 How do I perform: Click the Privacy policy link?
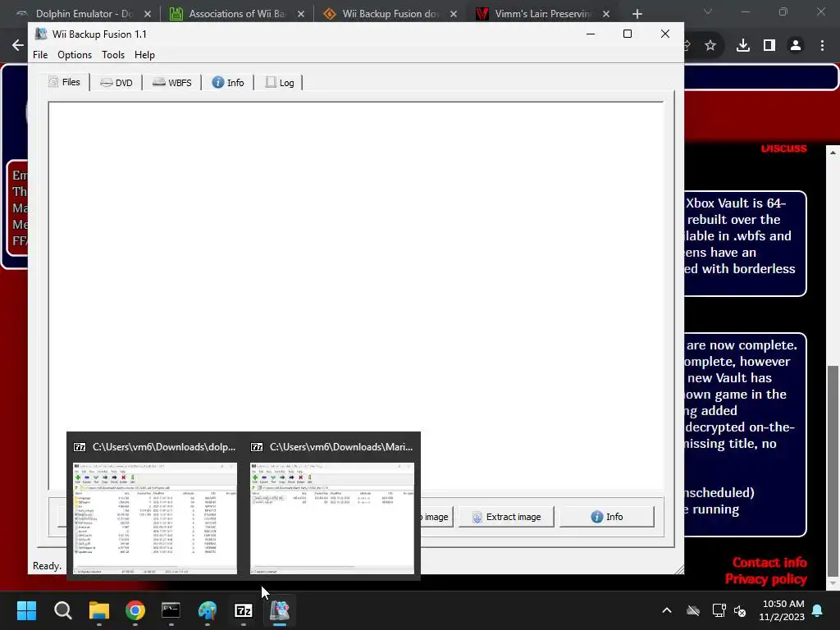pyautogui.click(x=765, y=579)
